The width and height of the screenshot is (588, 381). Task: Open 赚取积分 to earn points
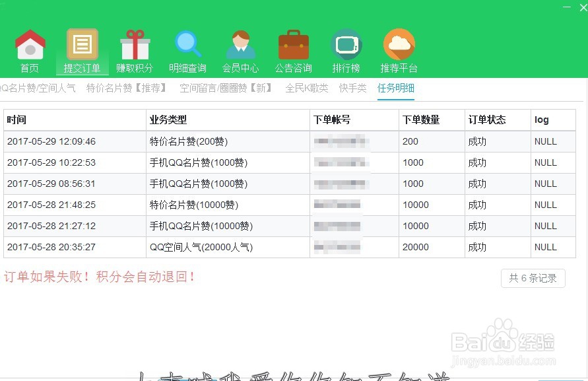[135, 50]
